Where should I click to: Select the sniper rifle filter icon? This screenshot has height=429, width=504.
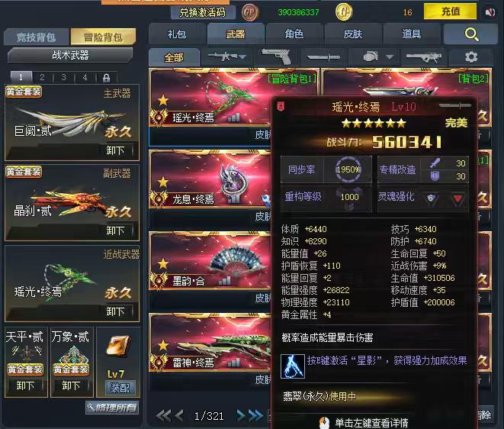(423, 57)
